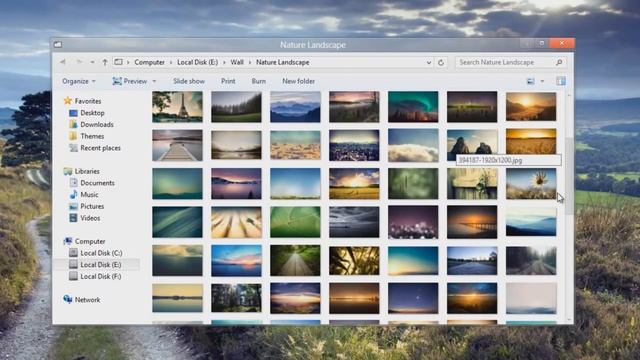640x360 pixels.
Task: Select the forest road thumbnail
Action: coord(295,260)
